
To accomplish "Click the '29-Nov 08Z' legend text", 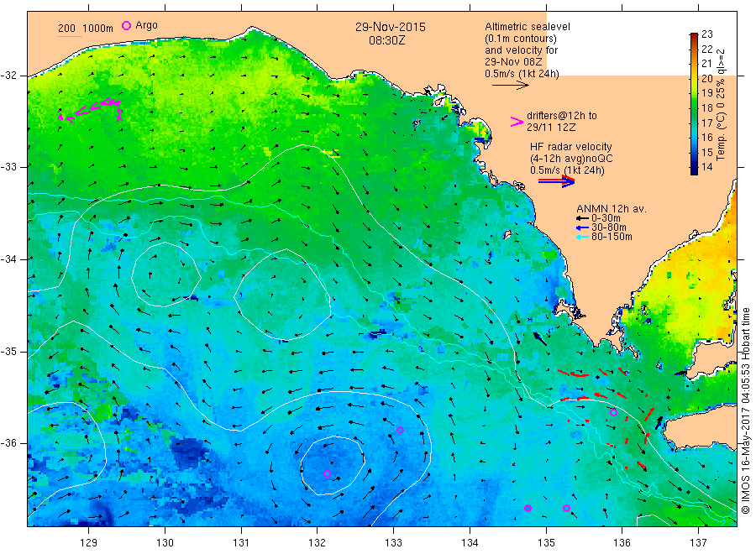I will coord(513,62).
